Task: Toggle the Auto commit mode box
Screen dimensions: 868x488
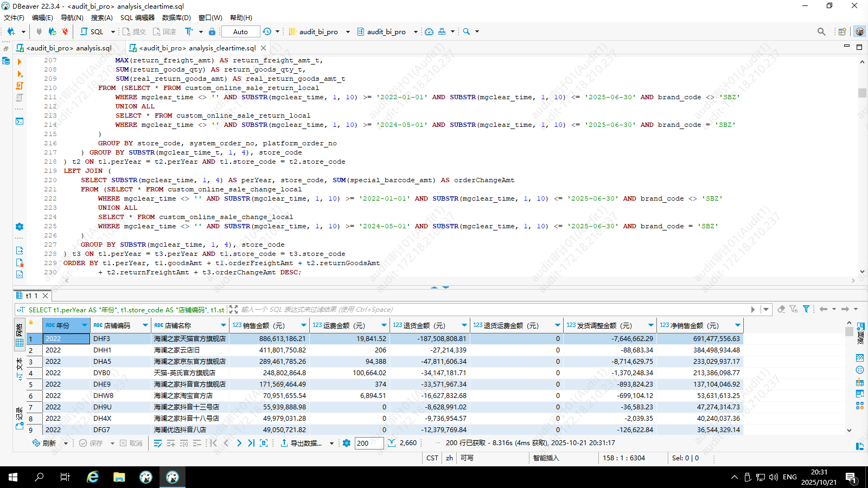Action: [x=240, y=31]
